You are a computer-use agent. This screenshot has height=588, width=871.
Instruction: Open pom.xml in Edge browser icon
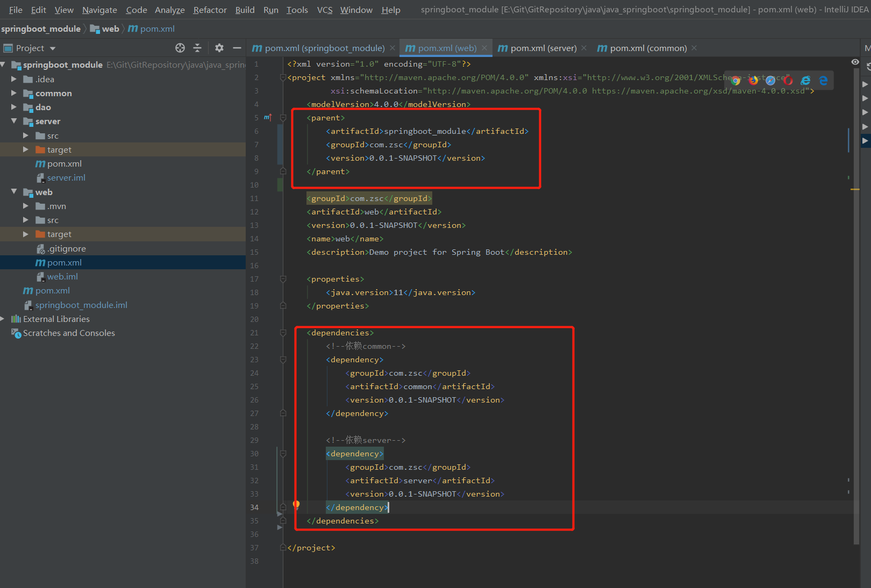click(823, 81)
